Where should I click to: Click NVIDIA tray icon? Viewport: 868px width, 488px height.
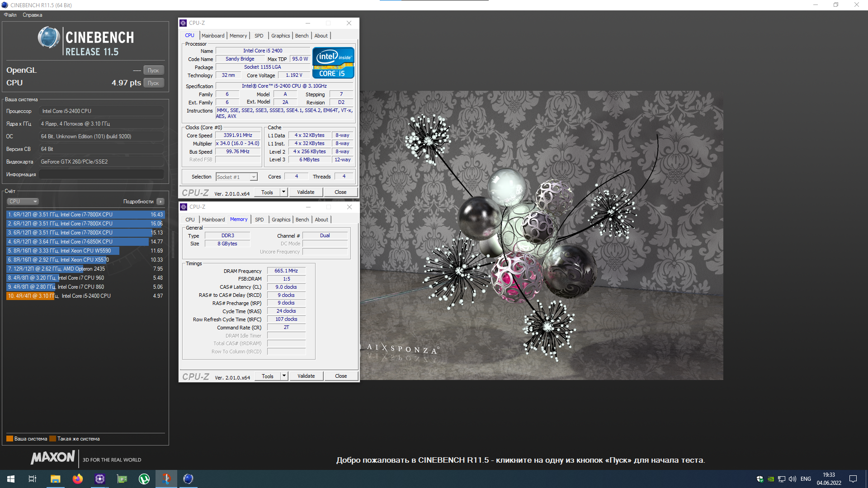[771, 479]
